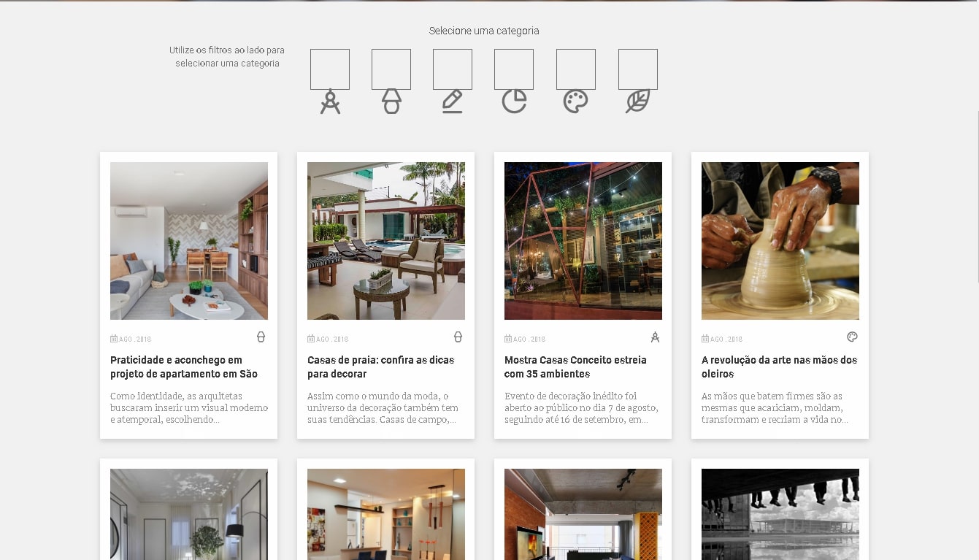979x560 pixels.
Task: Select the compass architecture category icon
Action: pos(330,102)
